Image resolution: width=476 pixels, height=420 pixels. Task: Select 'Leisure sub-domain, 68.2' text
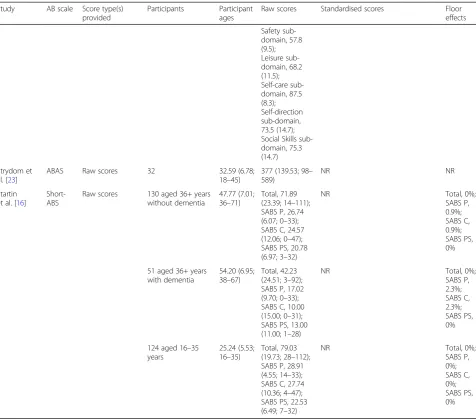(282, 62)
